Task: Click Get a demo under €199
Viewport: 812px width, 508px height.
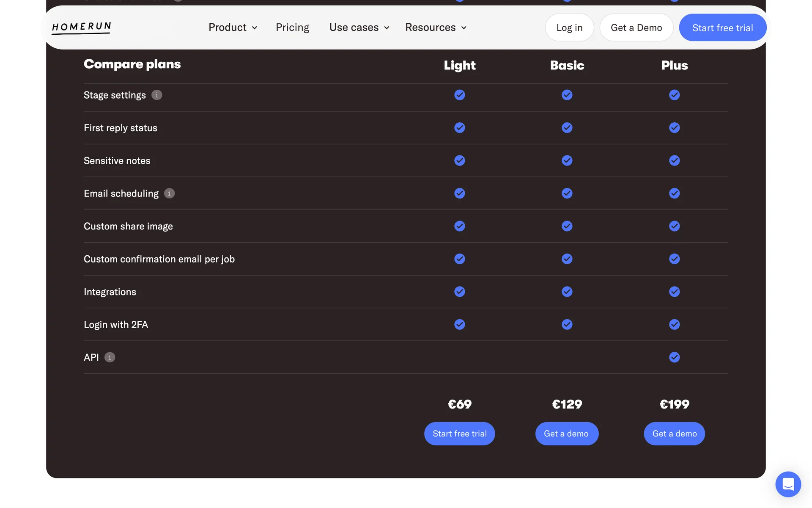Action: point(674,433)
